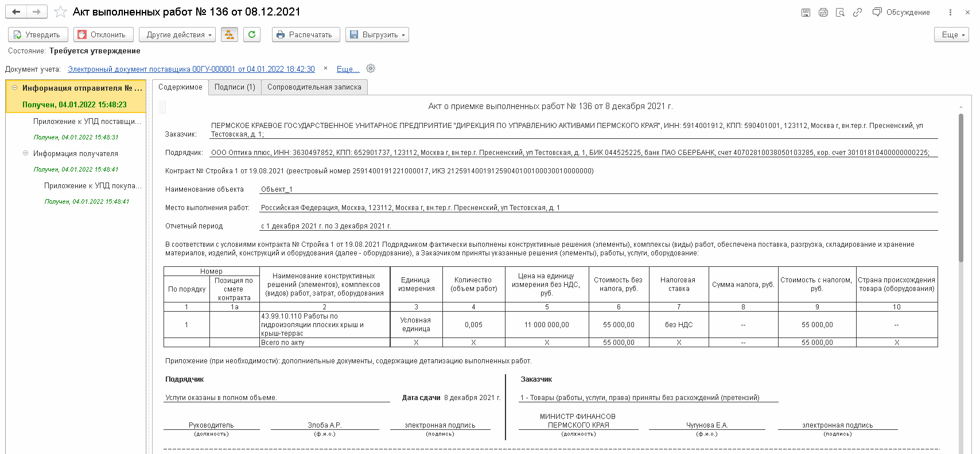The width and height of the screenshot is (980, 454).
Task: Click Получен, 04.01.2022 15:48:23 status
Action: [75, 104]
